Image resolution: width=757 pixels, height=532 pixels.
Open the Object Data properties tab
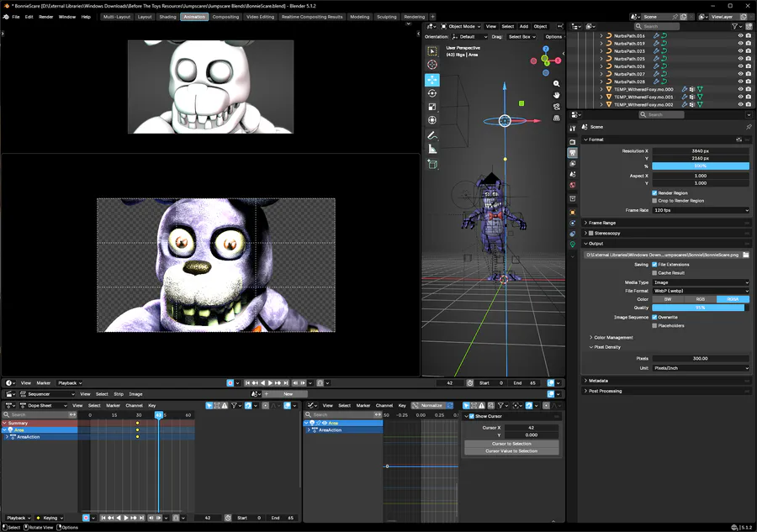[x=573, y=245]
